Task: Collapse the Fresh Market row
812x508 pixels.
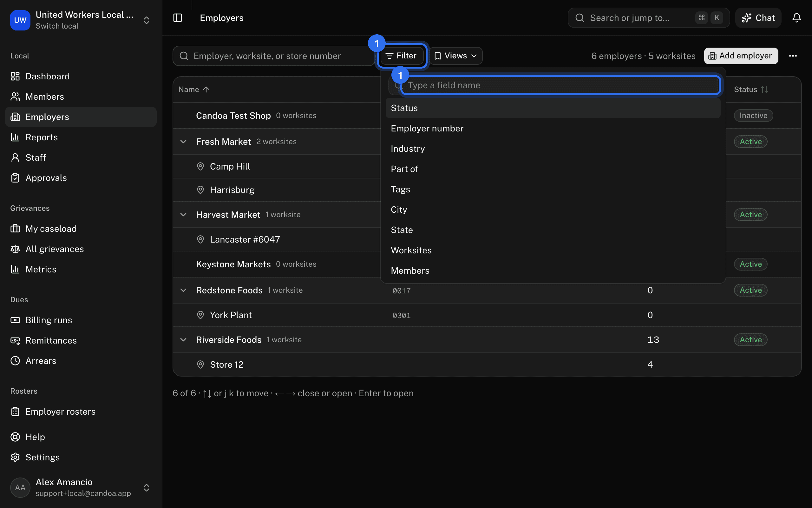Action: pyautogui.click(x=183, y=142)
